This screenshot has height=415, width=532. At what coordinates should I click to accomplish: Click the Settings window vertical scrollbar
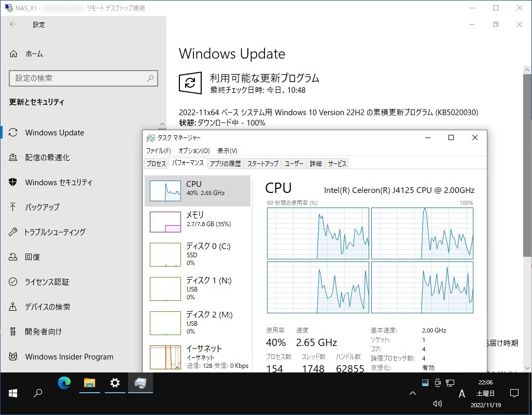coord(527,164)
